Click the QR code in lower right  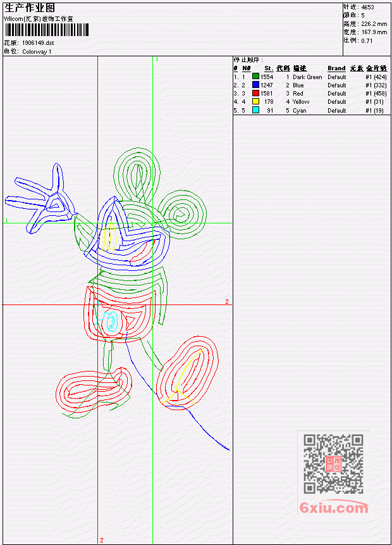[x=333, y=463]
